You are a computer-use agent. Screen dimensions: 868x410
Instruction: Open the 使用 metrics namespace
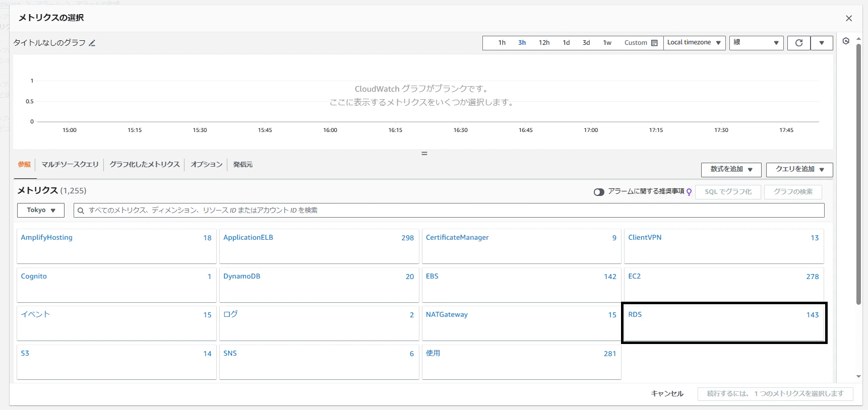[521, 362]
